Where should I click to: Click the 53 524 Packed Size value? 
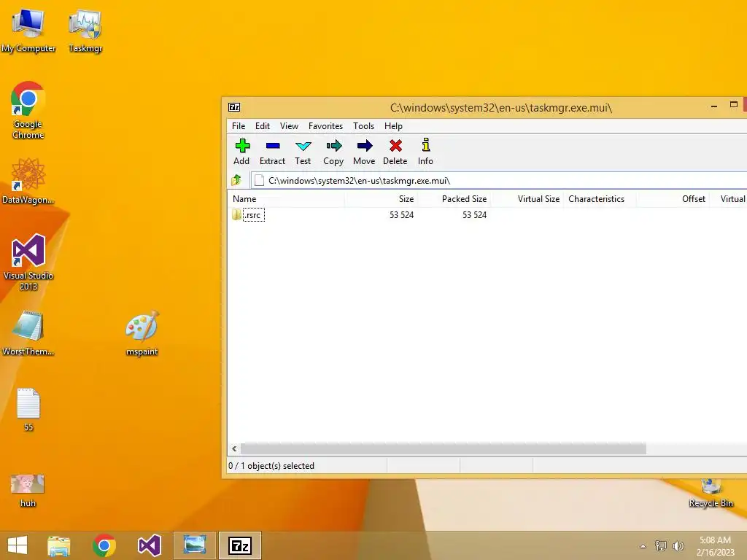[x=474, y=215]
